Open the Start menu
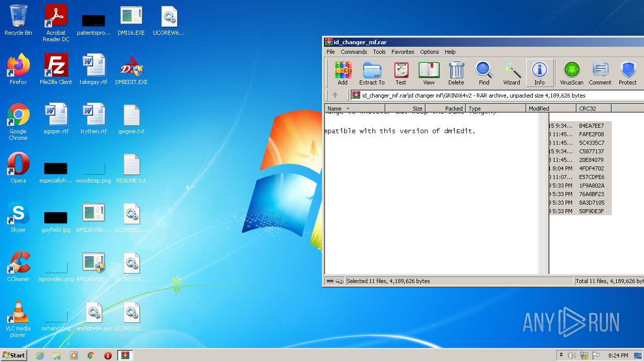Image resolution: width=644 pixels, height=362 pixels. pos(14,355)
